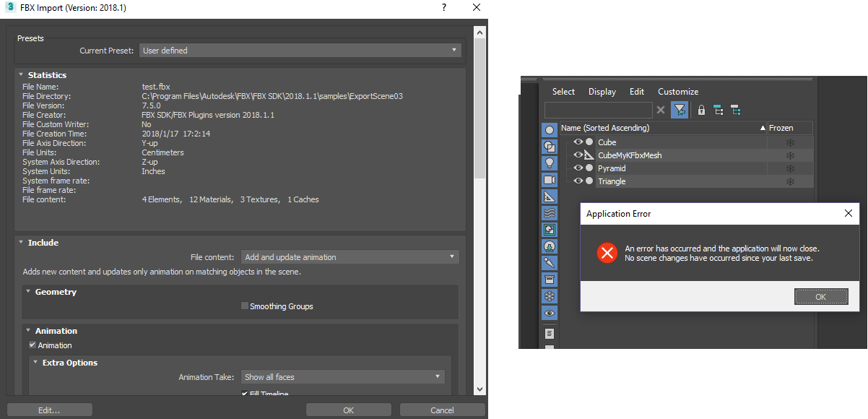Open the Edit menu in Scene Explorer
The image size is (868, 419).
tap(637, 92)
